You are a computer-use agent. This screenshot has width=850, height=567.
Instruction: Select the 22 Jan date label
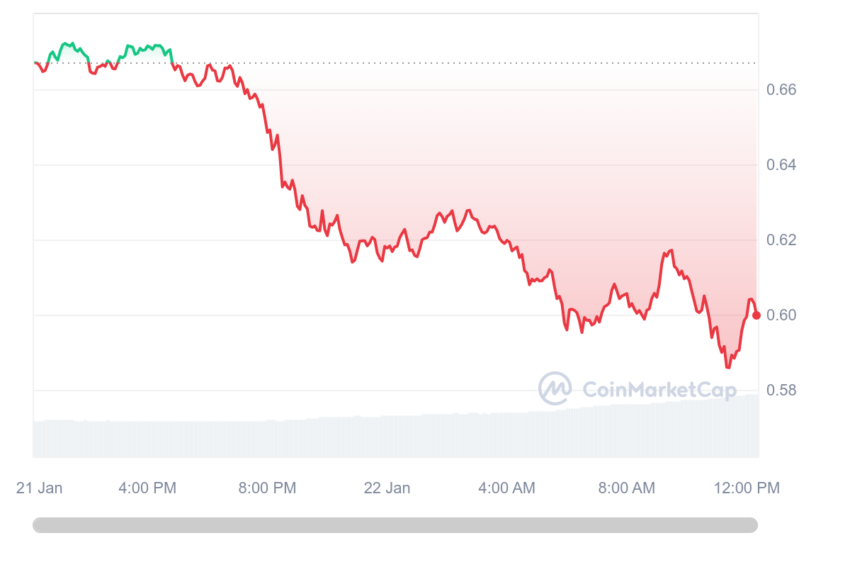click(387, 488)
